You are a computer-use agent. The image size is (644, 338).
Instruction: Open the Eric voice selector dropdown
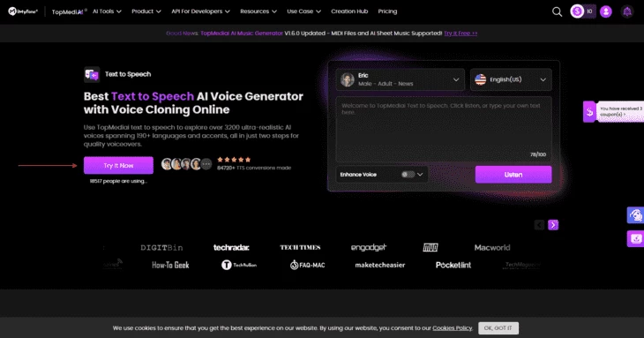pyautogui.click(x=400, y=79)
